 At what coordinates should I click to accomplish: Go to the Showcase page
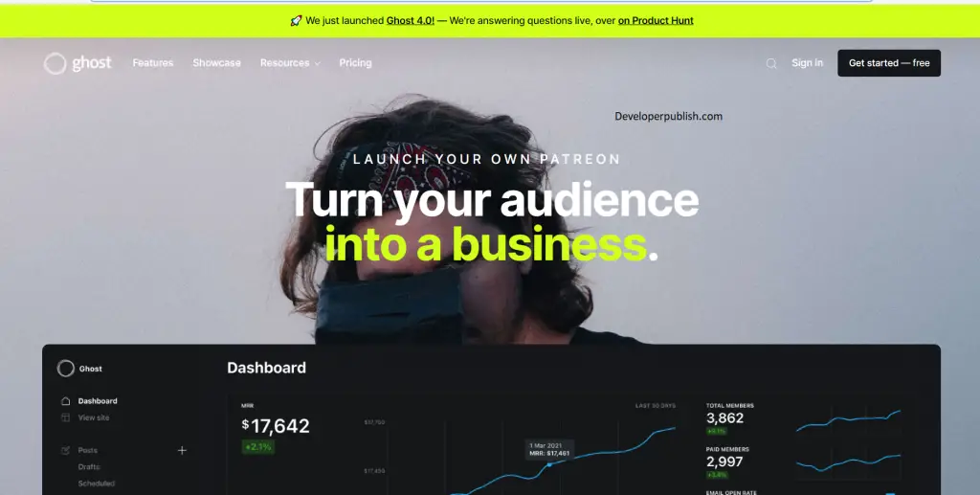217,62
